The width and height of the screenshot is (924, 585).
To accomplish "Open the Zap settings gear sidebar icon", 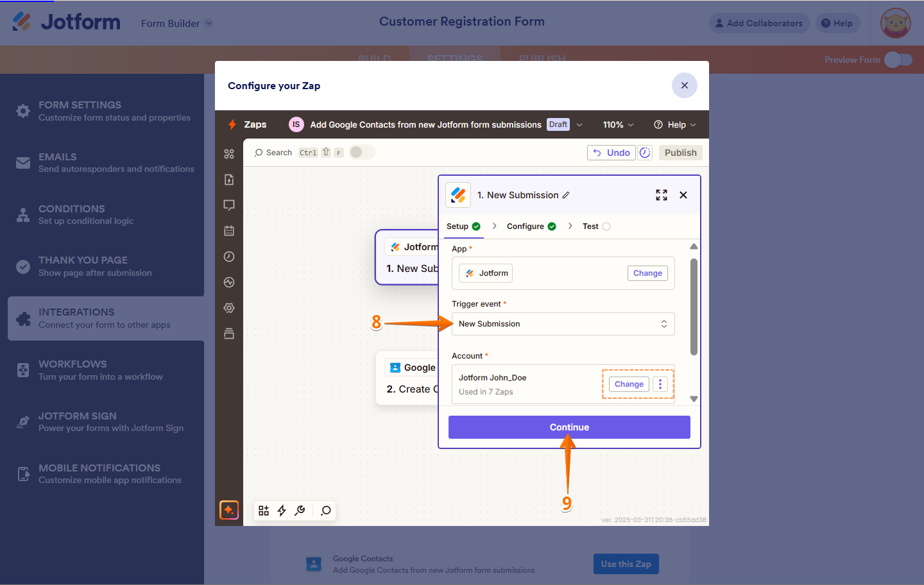I will tap(229, 308).
